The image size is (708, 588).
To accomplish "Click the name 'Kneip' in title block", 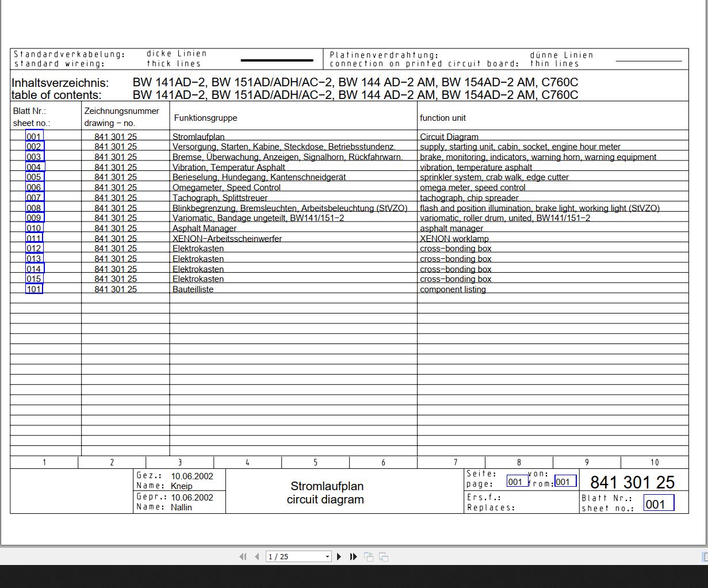I will click(x=181, y=486).
